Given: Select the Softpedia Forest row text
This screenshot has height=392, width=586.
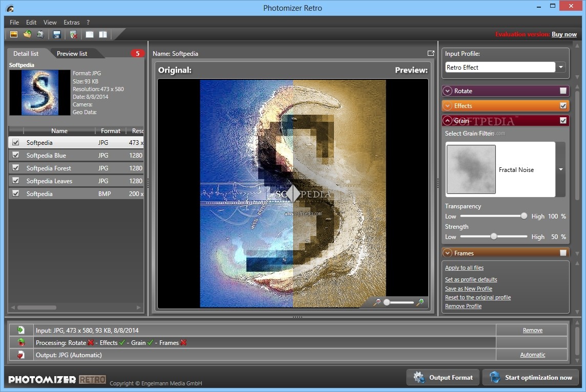Looking at the screenshot, I should [49, 168].
